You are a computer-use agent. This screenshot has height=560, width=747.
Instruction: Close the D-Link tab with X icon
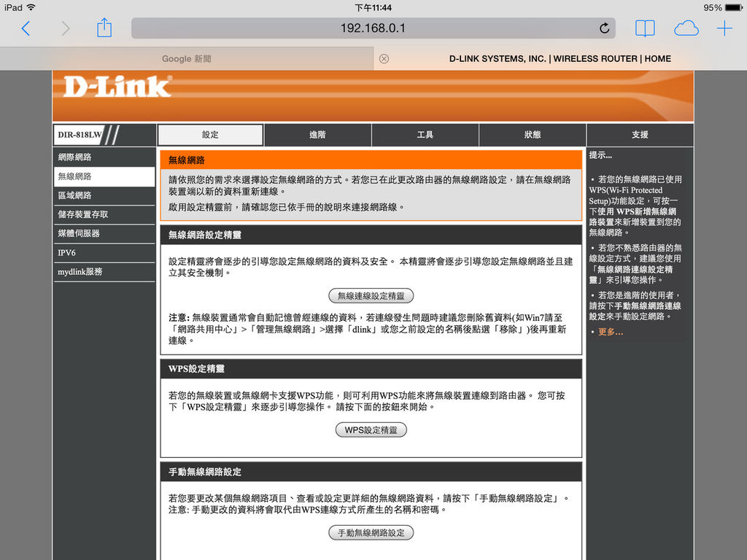point(384,58)
